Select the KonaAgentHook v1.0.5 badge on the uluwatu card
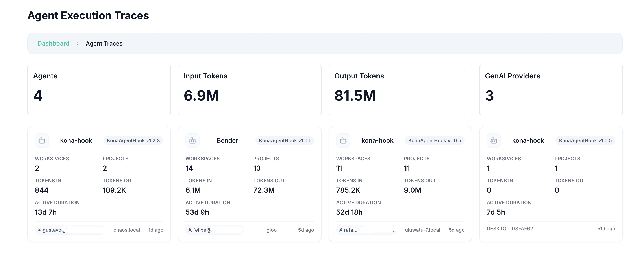644x277 pixels. coord(435,140)
